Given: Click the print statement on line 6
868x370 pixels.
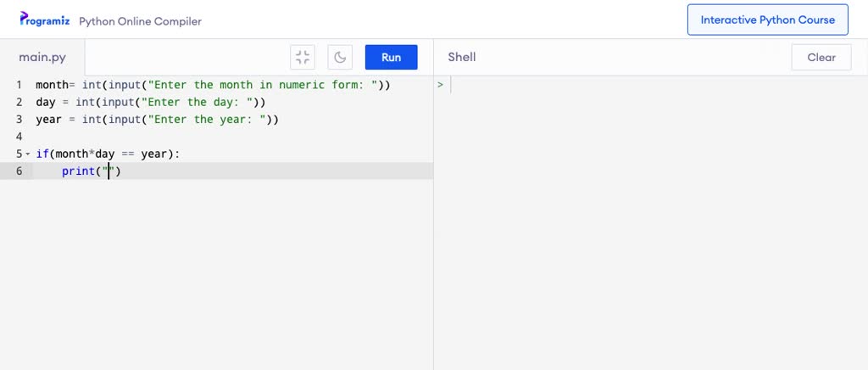Looking at the screenshot, I should [x=92, y=171].
